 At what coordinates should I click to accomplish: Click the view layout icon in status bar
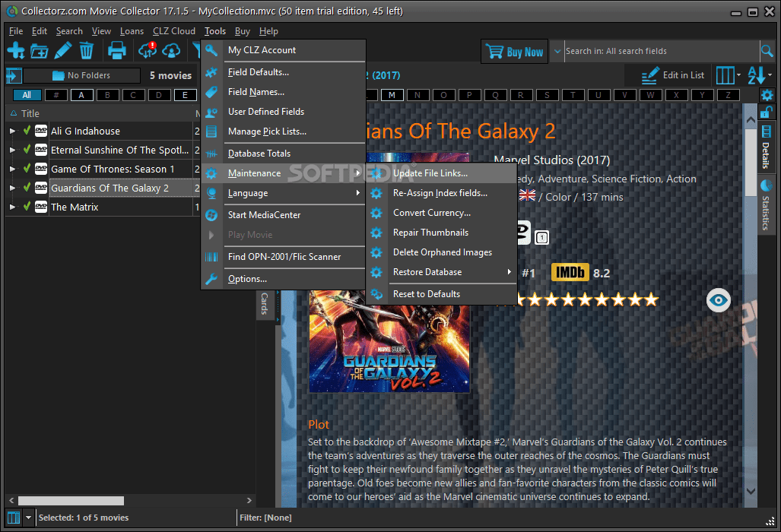(x=14, y=518)
